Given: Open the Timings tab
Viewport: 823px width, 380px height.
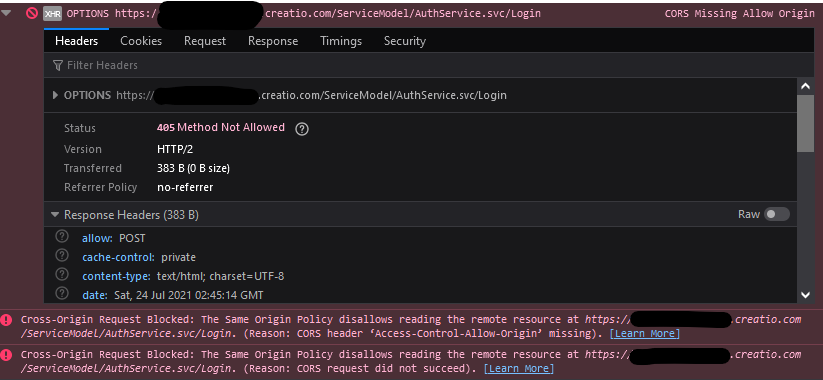Looking at the screenshot, I should click(341, 41).
